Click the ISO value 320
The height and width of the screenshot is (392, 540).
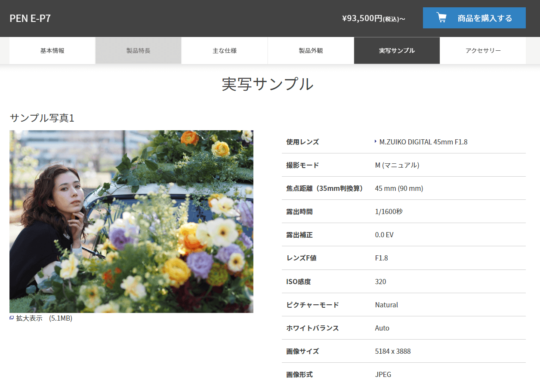[381, 282]
